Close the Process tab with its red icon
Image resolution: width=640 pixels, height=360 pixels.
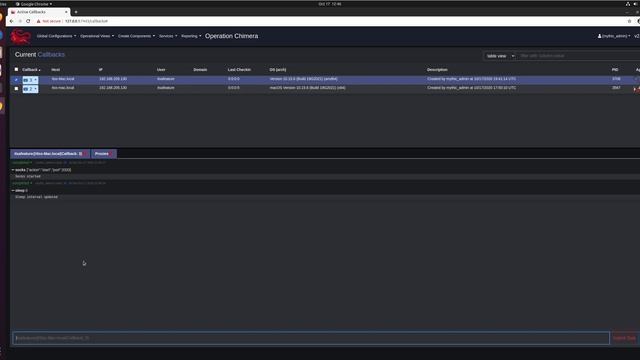[x=112, y=154]
